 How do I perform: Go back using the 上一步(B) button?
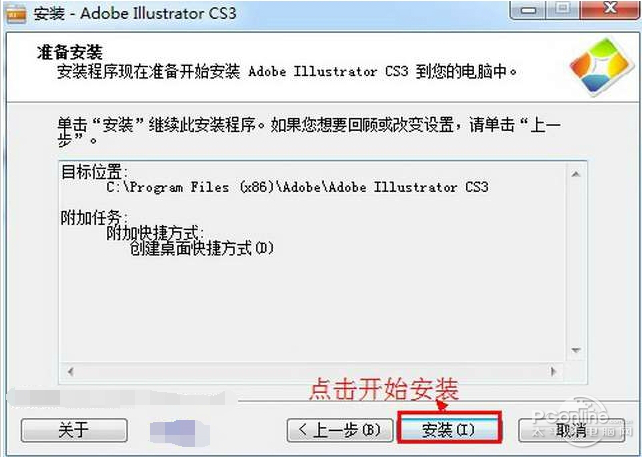coord(340,430)
